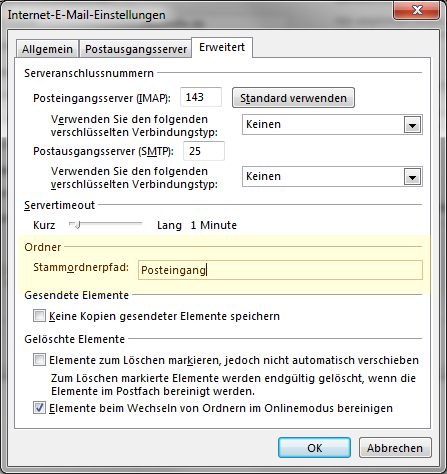Enable Keine Kopien gesendeter Elemente speichern
This screenshot has width=447, height=474.
click(x=39, y=316)
